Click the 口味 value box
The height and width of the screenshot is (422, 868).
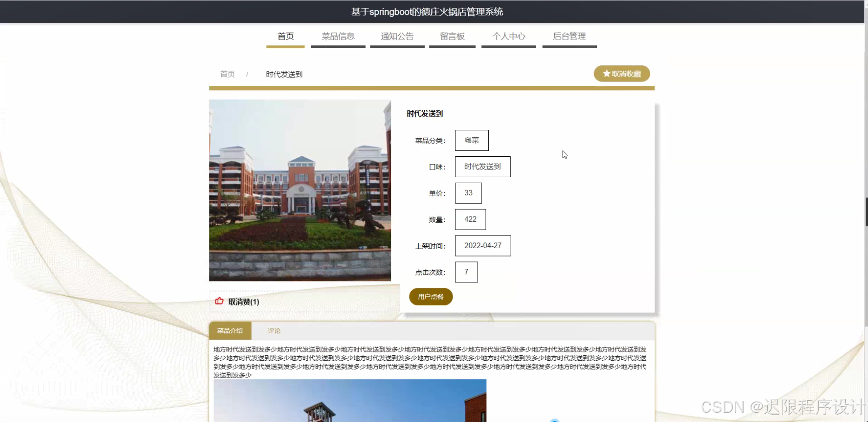482,166
